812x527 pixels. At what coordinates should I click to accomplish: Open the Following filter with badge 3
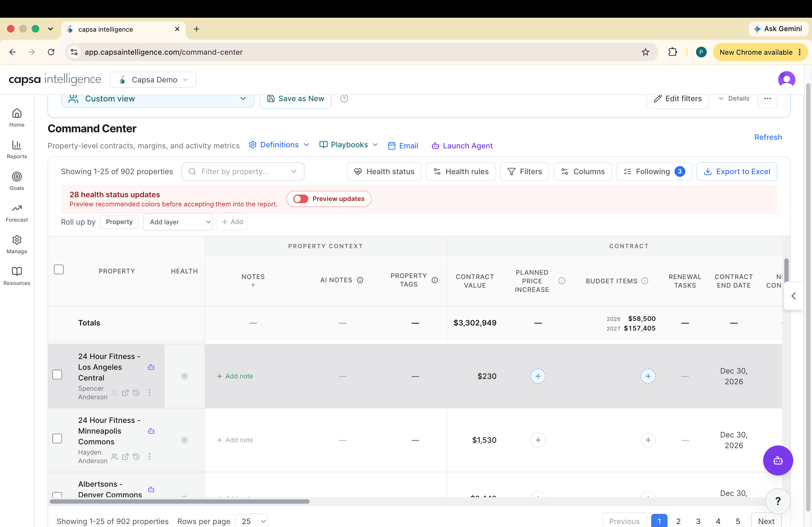[654, 171]
